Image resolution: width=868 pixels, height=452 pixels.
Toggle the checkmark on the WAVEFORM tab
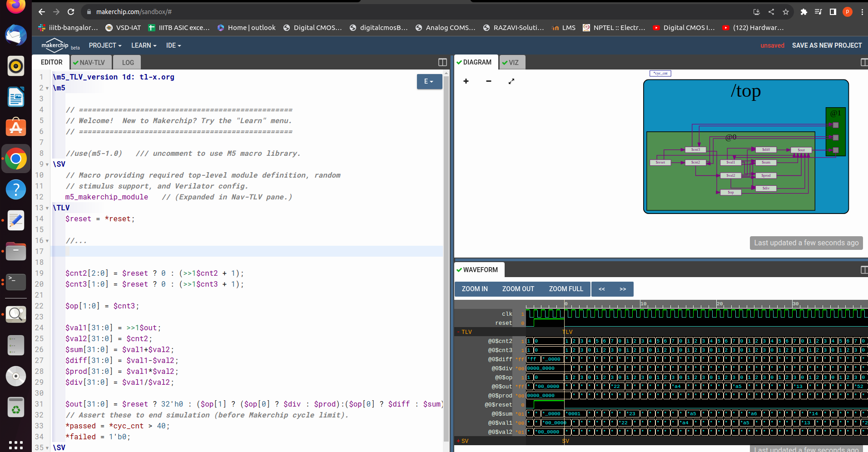pos(460,269)
